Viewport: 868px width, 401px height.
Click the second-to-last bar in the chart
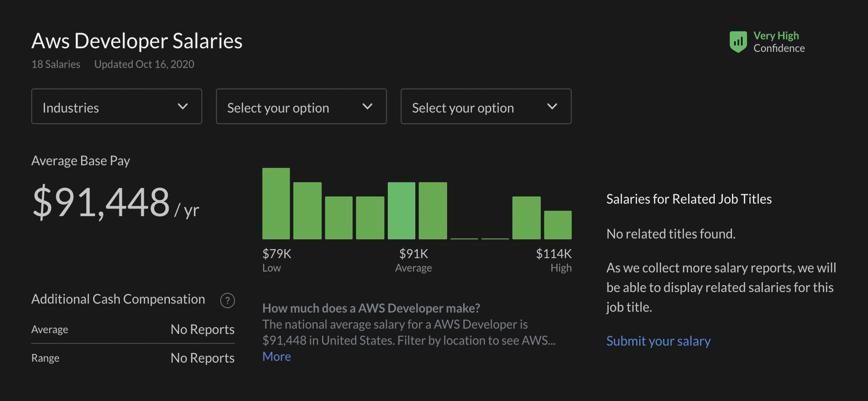click(x=527, y=218)
